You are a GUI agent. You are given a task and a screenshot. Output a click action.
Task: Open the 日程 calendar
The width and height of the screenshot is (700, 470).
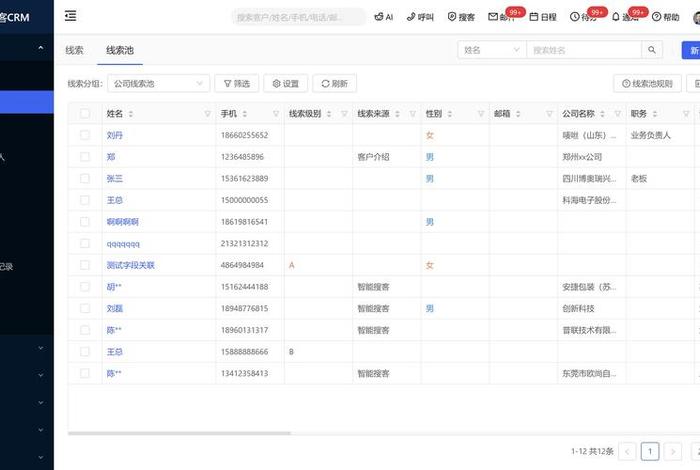point(543,17)
